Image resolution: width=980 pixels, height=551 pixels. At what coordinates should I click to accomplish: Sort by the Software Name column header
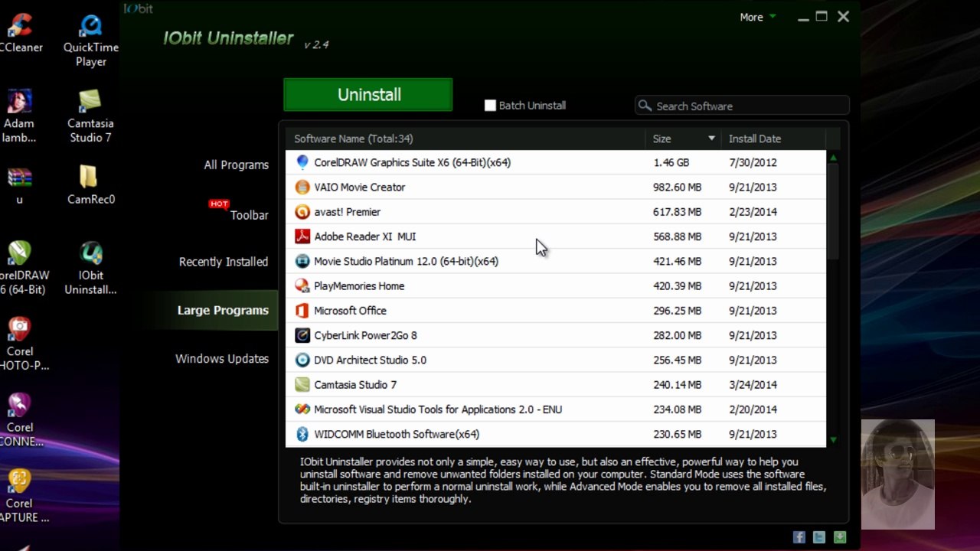(353, 139)
